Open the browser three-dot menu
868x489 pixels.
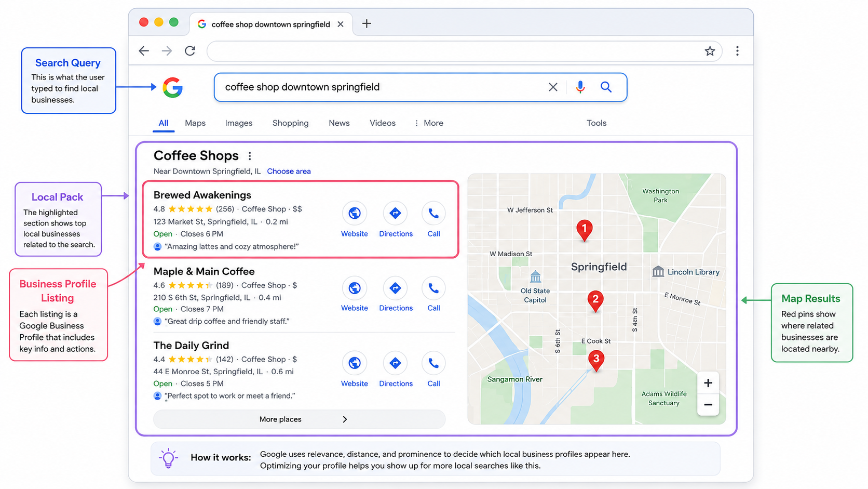click(737, 51)
